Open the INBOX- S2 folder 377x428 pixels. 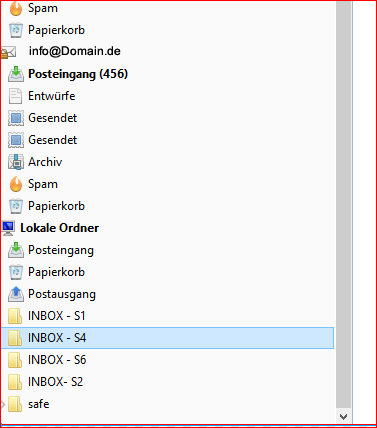(55, 382)
